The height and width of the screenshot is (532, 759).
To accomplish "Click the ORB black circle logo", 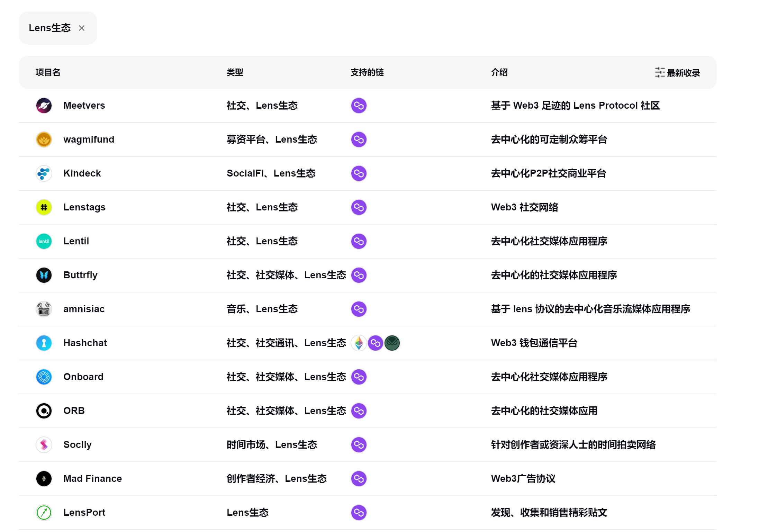I will click(44, 411).
